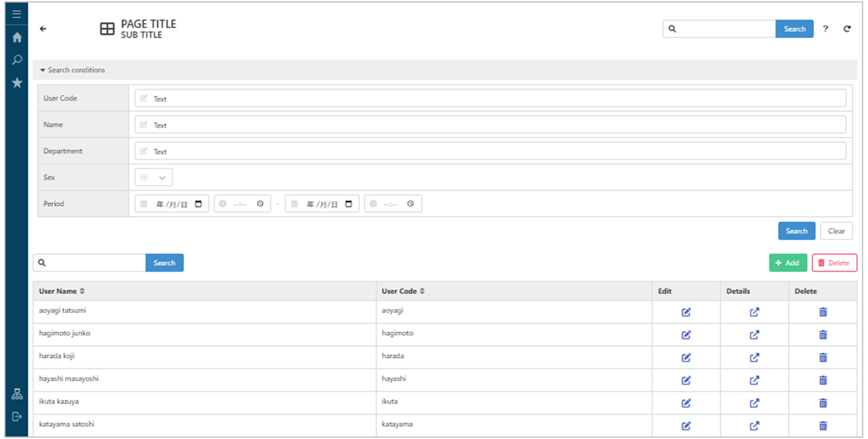Click the back arrow near page title
Image resolution: width=868 pixels, height=439 pixels.
pyautogui.click(x=43, y=29)
